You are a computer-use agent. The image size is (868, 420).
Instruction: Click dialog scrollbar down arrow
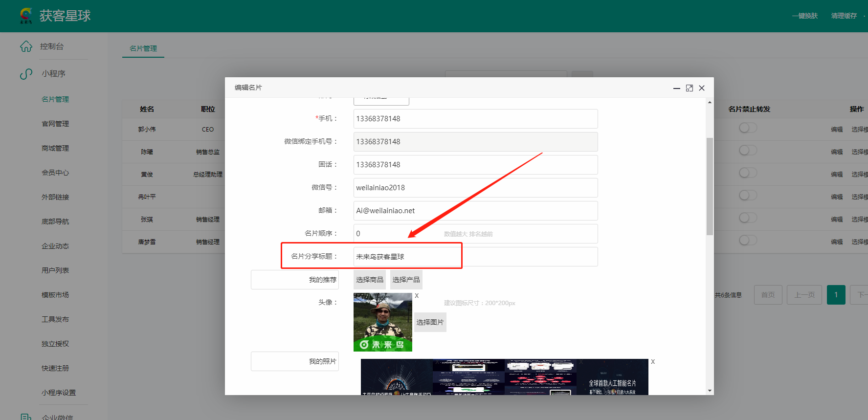(710, 391)
